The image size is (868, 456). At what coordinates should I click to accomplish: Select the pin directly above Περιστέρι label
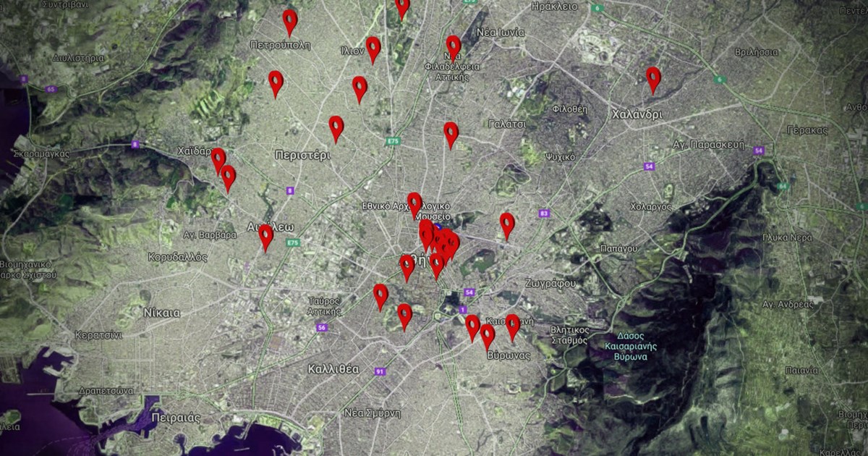coord(336,128)
